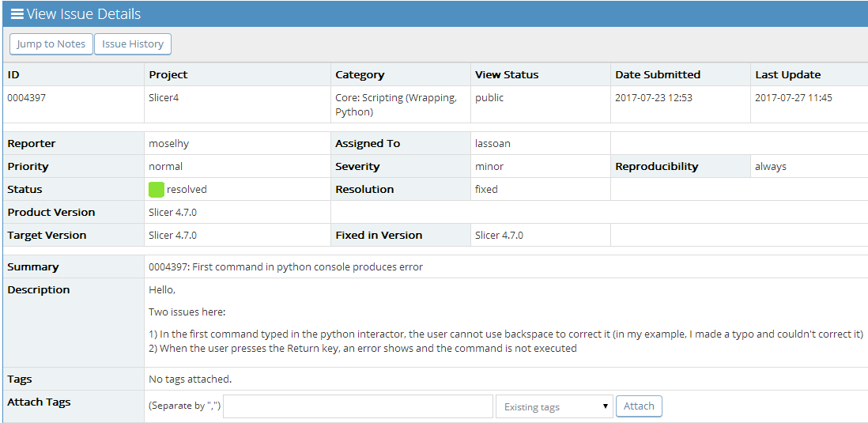Screen dimensions: 868x423
Task: Click severity value minor
Action: [489, 167]
